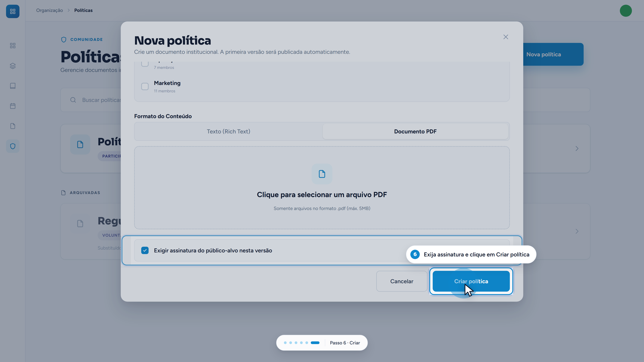Click the active policy card document icon
The image size is (644, 362).
pyautogui.click(x=80, y=144)
